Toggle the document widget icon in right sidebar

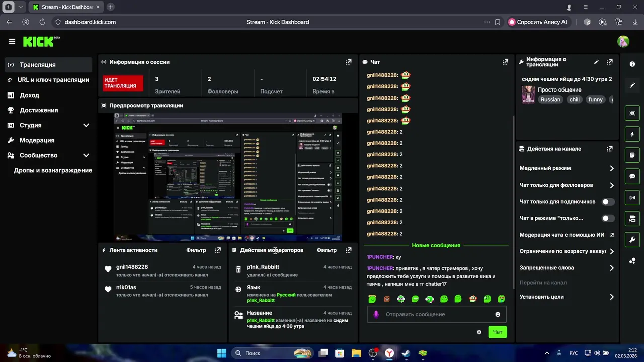(632, 155)
